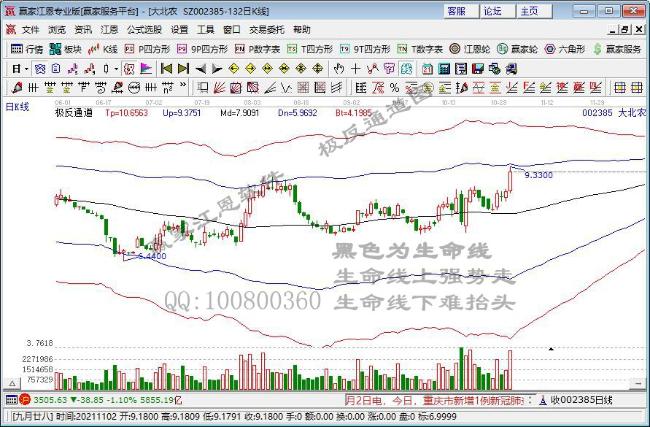Open the 六角形 hexagon tool

pos(565,49)
